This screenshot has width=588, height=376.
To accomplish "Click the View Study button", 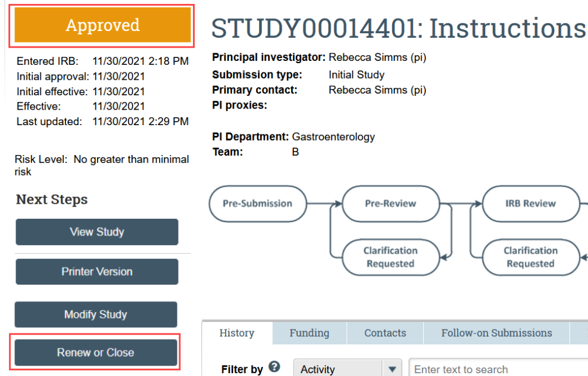I will [x=96, y=232].
